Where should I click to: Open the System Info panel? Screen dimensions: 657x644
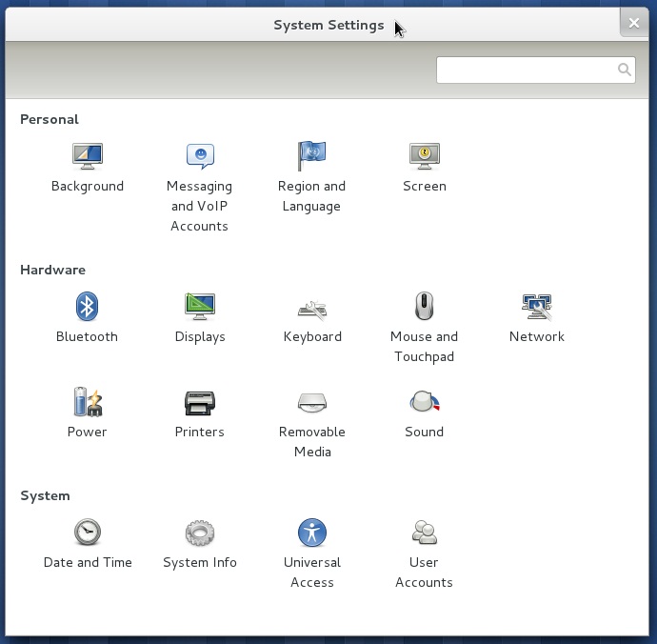(x=200, y=533)
